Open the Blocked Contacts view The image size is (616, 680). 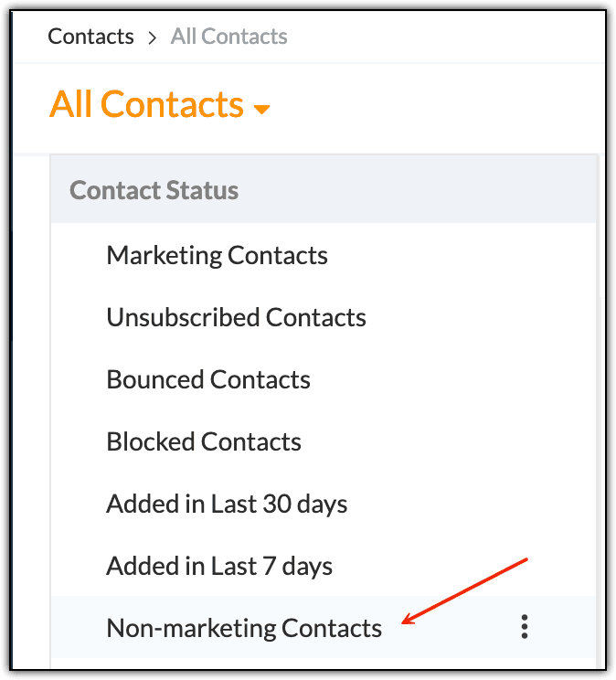pyautogui.click(x=204, y=441)
